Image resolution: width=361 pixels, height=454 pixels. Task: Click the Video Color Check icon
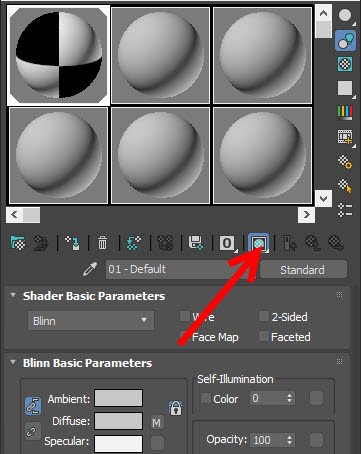tap(345, 112)
